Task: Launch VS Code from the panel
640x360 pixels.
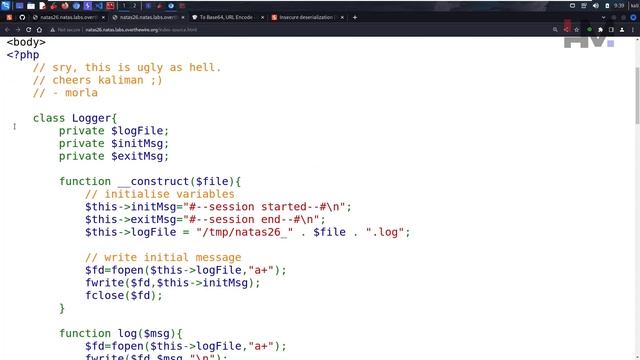Action: (x=99, y=6)
